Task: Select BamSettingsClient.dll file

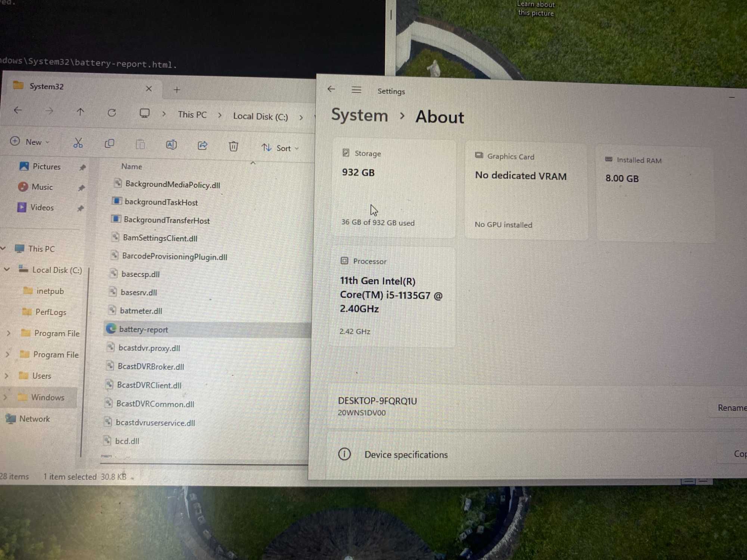Action: 160,238
